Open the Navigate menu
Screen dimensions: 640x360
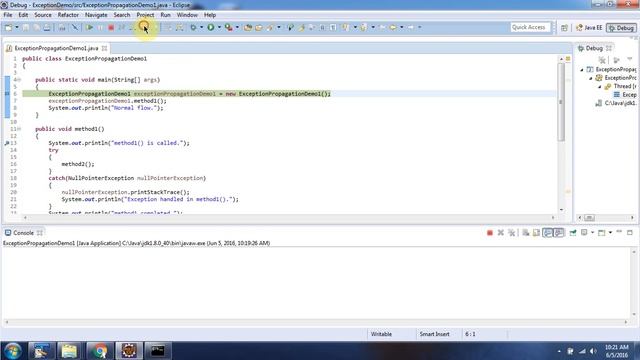tap(96, 15)
